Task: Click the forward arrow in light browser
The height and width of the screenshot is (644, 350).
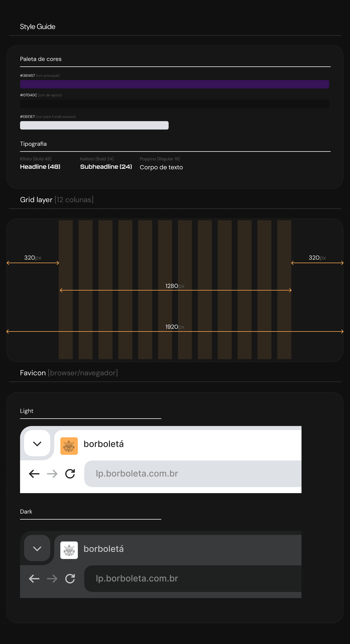Action: 52,473
